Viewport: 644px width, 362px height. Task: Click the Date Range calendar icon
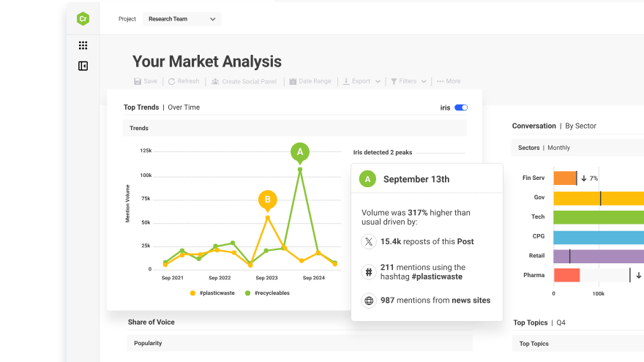coord(293,81)
